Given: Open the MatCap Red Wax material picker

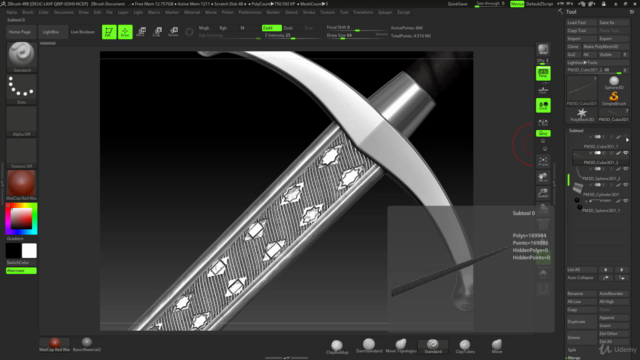Looking at the screenshot, I should [22, 185].
